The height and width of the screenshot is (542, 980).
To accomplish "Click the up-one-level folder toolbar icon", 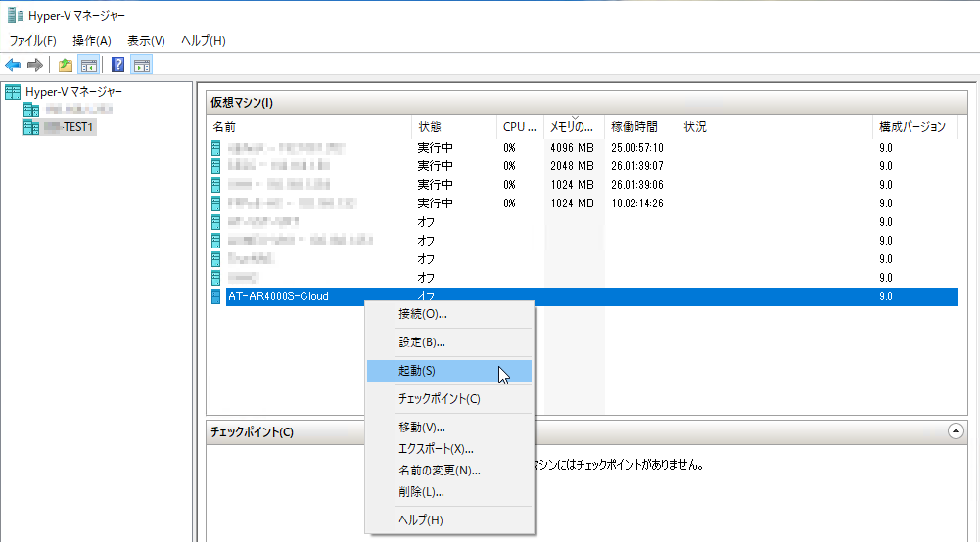I will point(66,66).
